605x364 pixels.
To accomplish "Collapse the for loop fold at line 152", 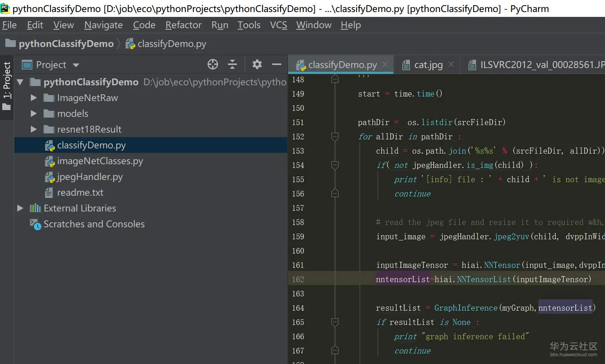I will 335,136.
